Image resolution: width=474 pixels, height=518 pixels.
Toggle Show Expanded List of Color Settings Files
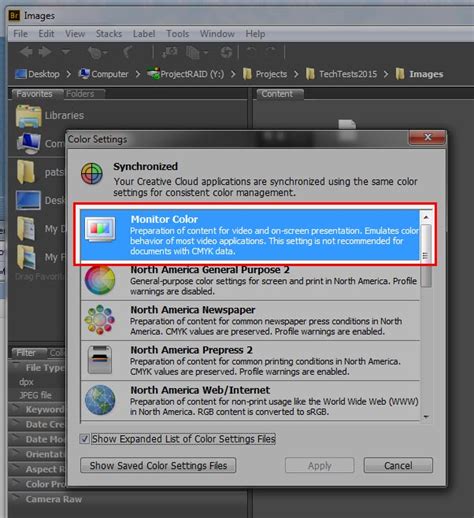(x=84, y=439)
